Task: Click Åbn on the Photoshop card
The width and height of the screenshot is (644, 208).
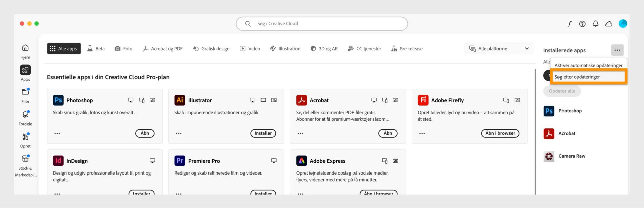Action: pyautogui.click(x=145, y=133)
